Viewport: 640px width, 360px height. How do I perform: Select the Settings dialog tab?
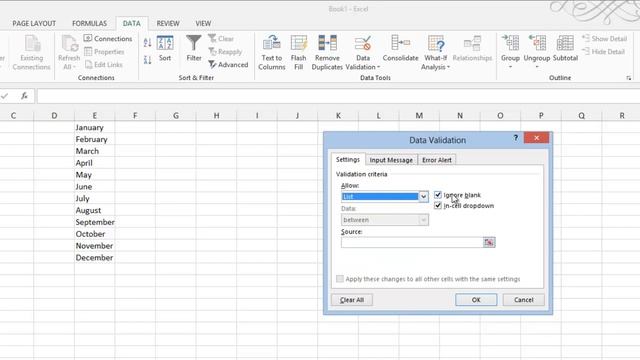coord(348,160)
